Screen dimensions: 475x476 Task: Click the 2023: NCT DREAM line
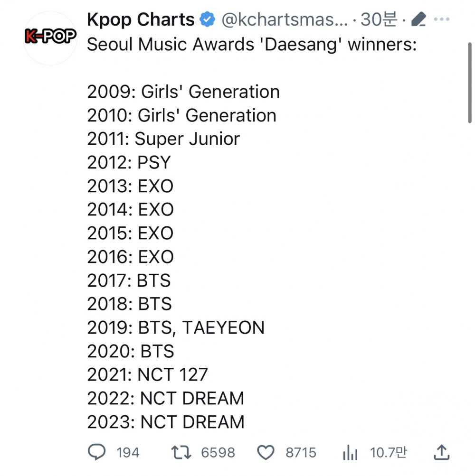166,422
